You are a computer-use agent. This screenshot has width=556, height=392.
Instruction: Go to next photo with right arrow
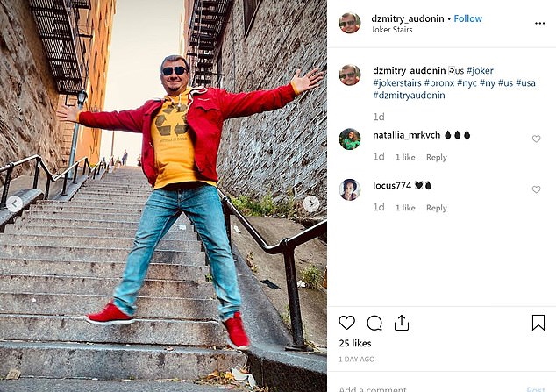[x=311, y=203]
